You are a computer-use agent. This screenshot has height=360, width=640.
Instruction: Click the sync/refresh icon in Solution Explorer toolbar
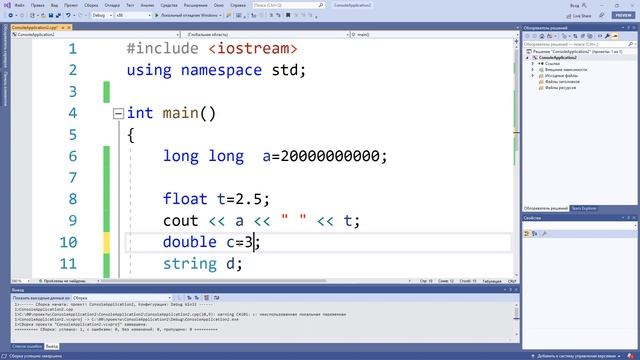pos(575,36)
